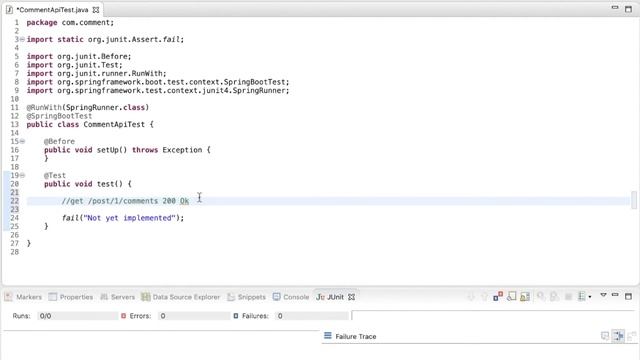
Task: Click the Errors count field
Action: tap(194, 316)
